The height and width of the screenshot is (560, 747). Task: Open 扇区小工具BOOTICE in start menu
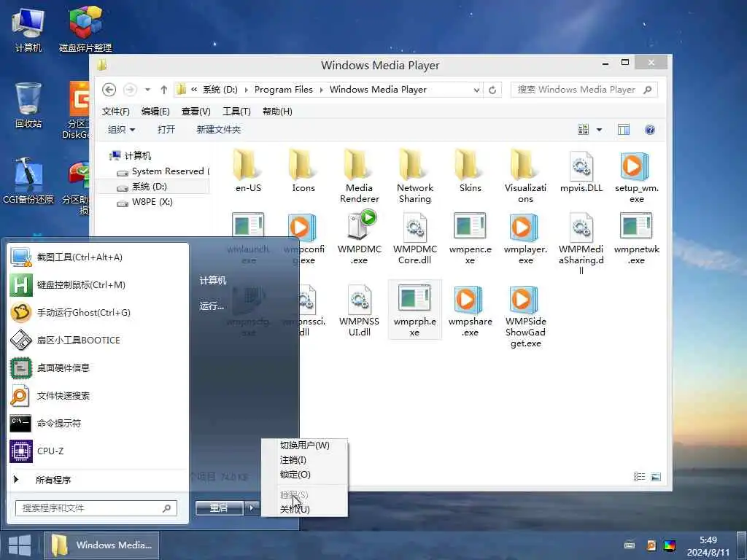[x=98, y=340]
